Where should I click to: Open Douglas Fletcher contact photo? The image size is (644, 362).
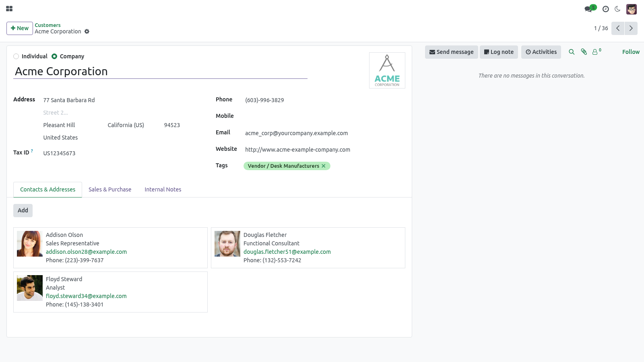[x=227, y=244]
